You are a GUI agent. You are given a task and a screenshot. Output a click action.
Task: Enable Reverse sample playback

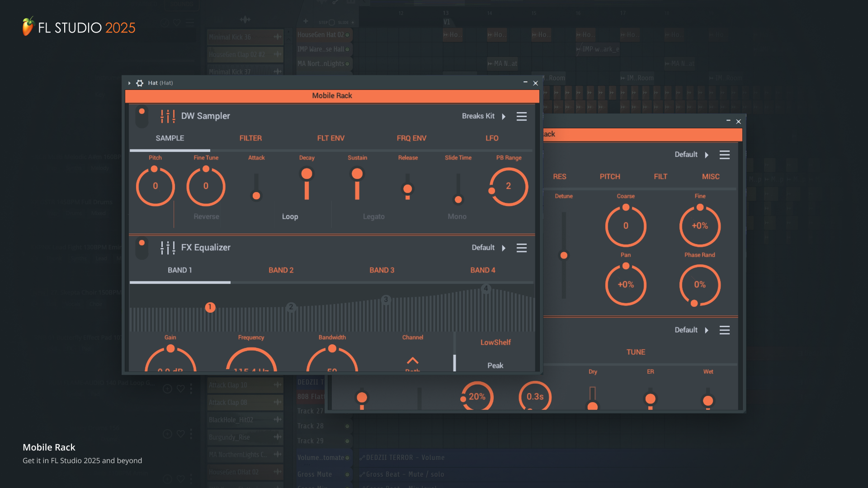(x=206, y=217)
